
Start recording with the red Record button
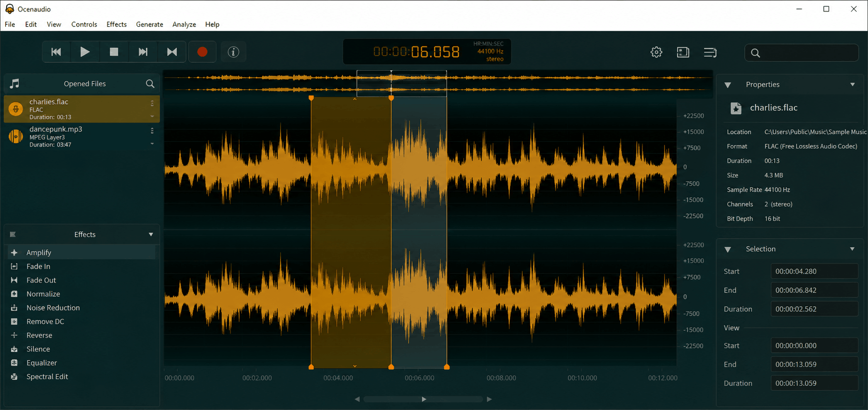pyautogui.click(x=202, y=52)
